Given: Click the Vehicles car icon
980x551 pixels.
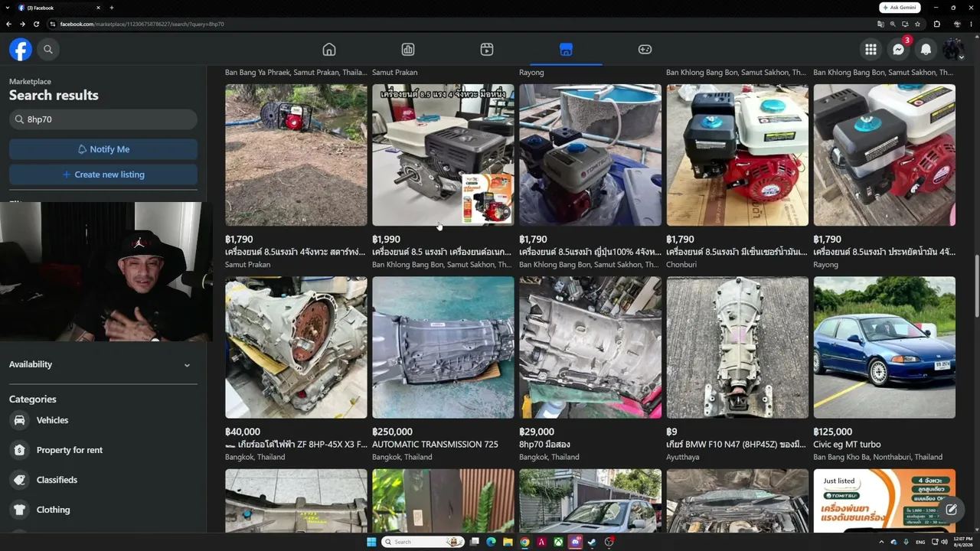Looking at the screenshot, I should click(19, 420).
